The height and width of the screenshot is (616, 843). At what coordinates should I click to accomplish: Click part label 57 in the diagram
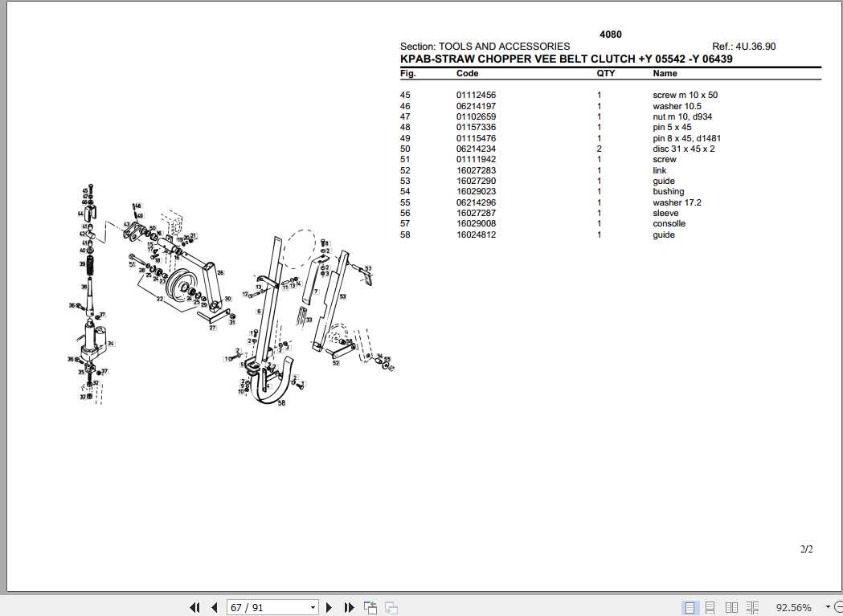pyautogui.click(x=368, y=268)
